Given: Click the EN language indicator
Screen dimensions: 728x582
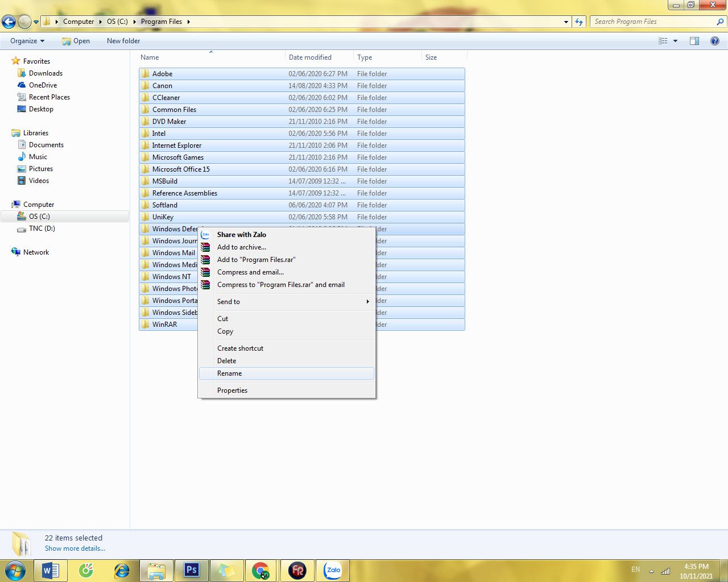Looking at the screenshot, I should tap(635, 569).
